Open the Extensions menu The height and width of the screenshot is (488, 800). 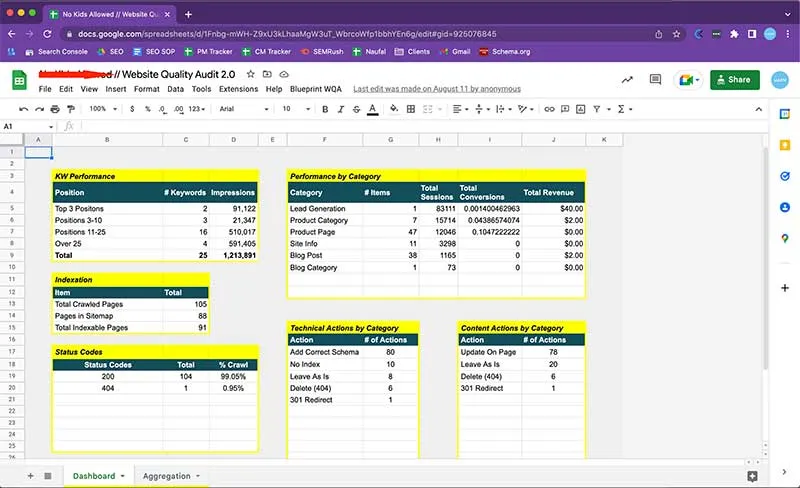(238, 89)
